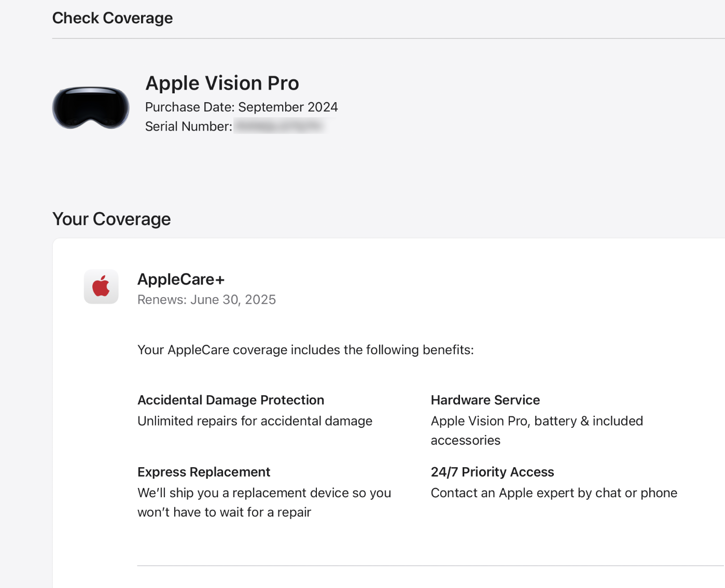Click the Serial Number label

click(189, 127)
